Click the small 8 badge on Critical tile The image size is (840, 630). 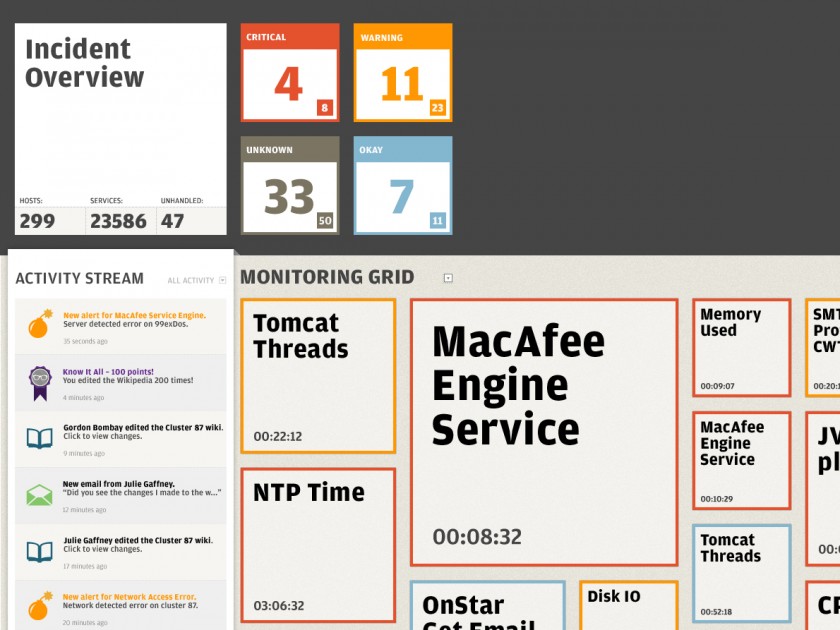(325, 108)
